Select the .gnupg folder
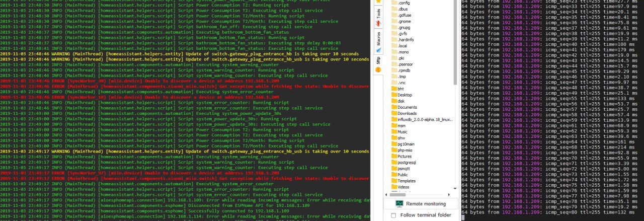This screenshot has width=644, height=221. [x=401, y=28]
